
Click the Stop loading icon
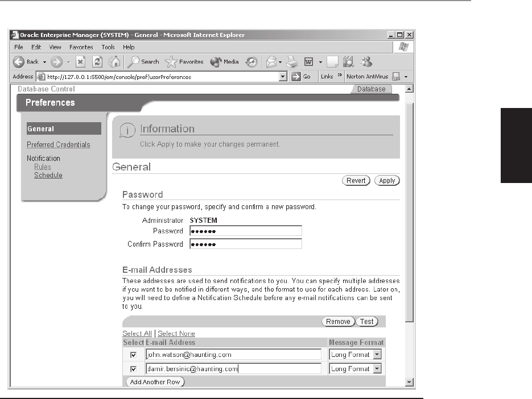click(x=80, y=62)
